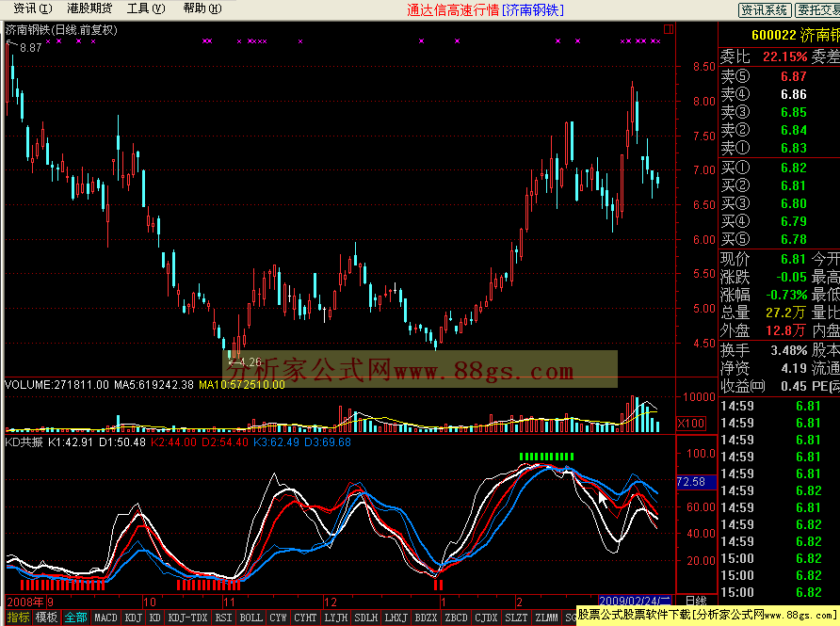Viewport: 840px width, 626px height.
Task: Click the 2009/02/24 date marker
Action: pos(635,601)
